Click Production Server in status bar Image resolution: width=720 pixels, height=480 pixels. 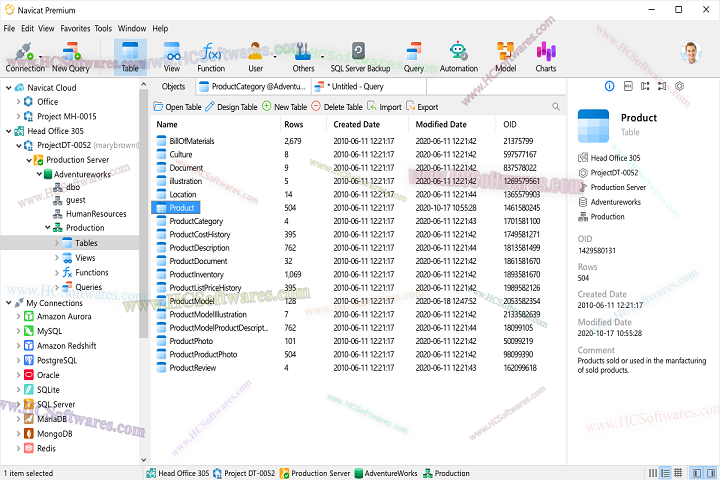tap(315, 473)
